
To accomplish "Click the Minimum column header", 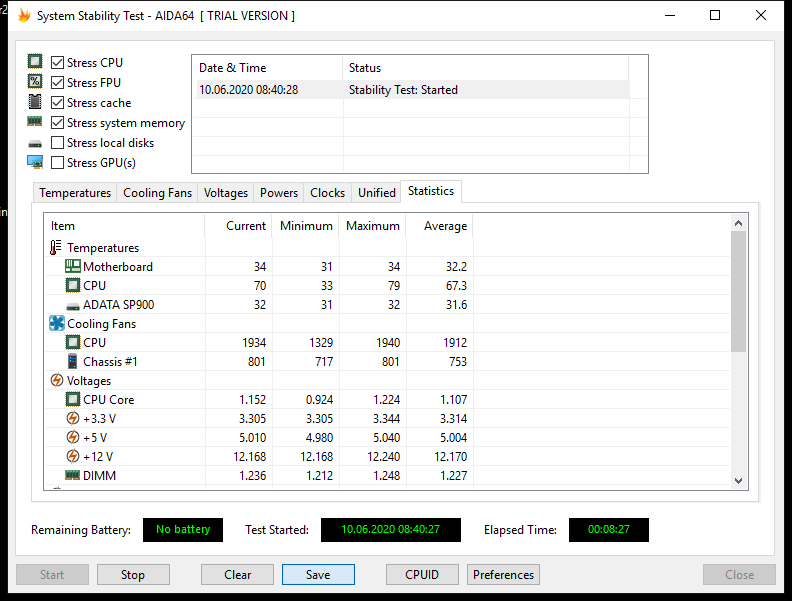I will point(306,226).
